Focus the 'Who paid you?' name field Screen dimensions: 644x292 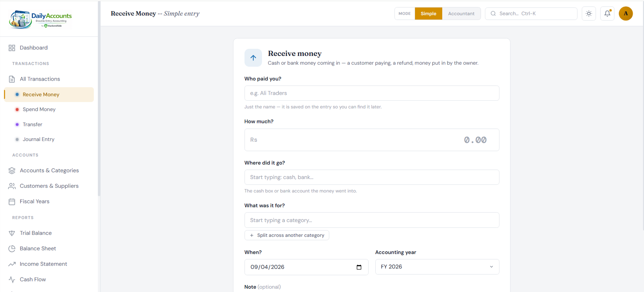372,93
